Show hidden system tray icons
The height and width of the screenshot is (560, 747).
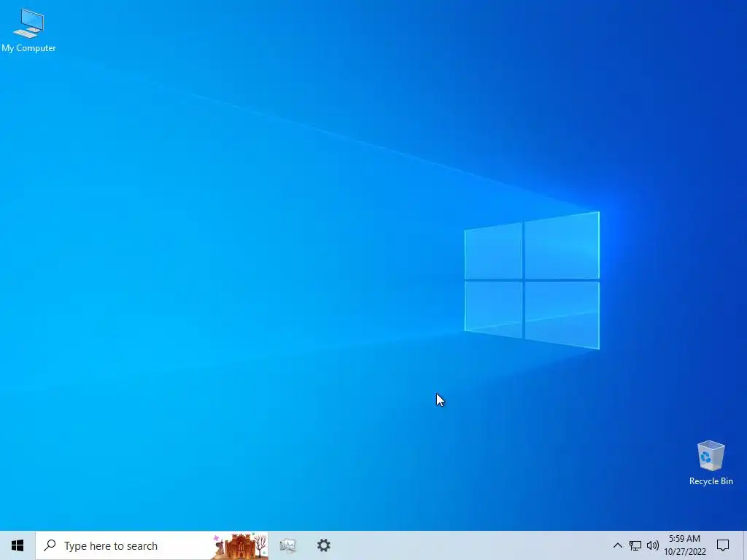tap(617, 545)
